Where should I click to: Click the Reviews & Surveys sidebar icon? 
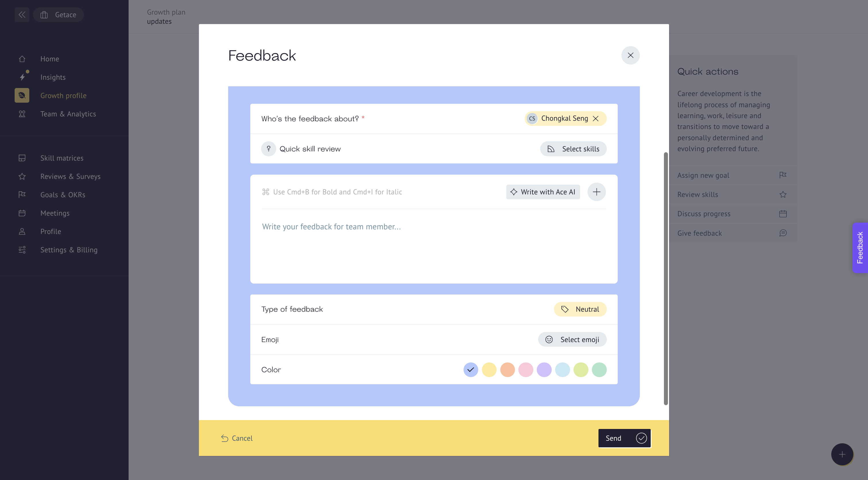click(22, 176)
